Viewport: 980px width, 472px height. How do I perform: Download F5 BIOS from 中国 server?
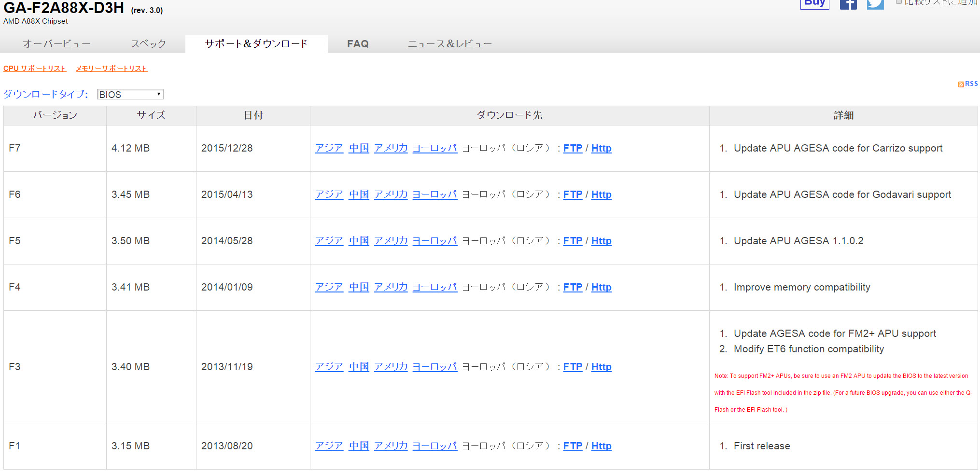tap(359, 241)
